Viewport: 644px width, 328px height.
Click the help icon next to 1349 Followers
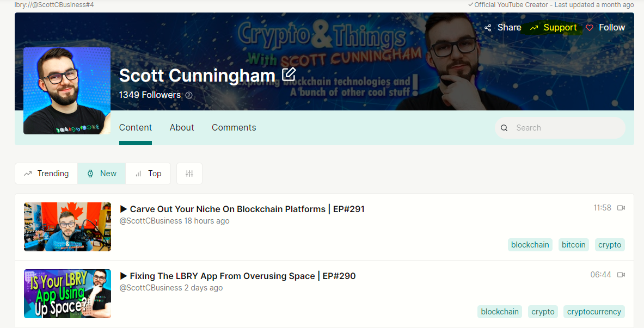tap(189, 95)
